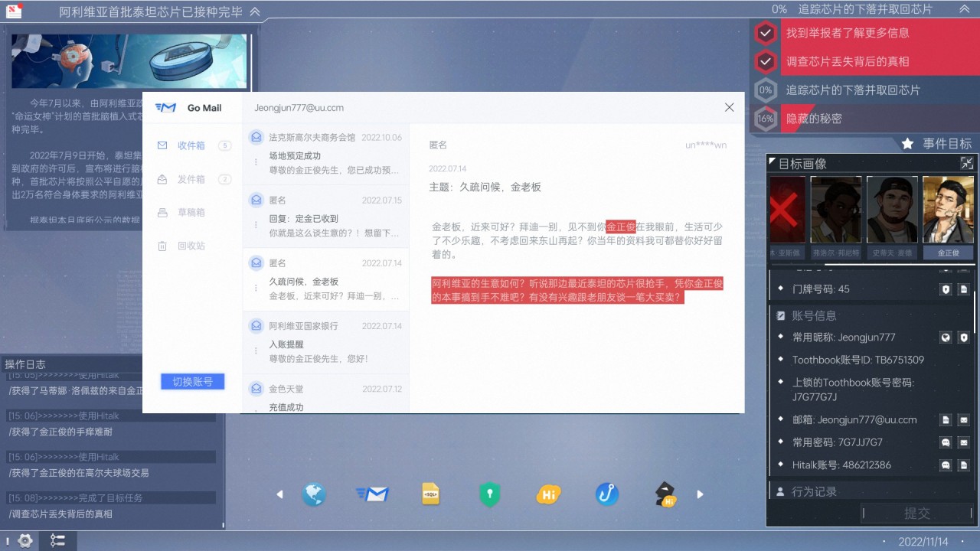Viewport: 980px width, 551px height.
Task: Collapse the objectives panel top-right chevron
Action: (964, 9)
